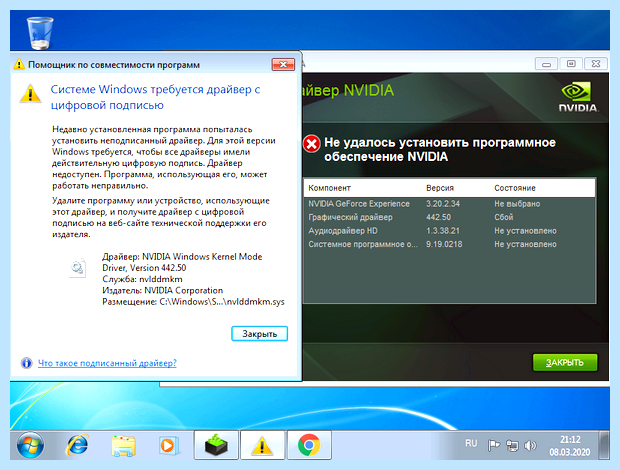Click Закрыть in the compatibility assistant dialog
The width and height of the screenshot is (620, 470).
(x=259, y=334)
